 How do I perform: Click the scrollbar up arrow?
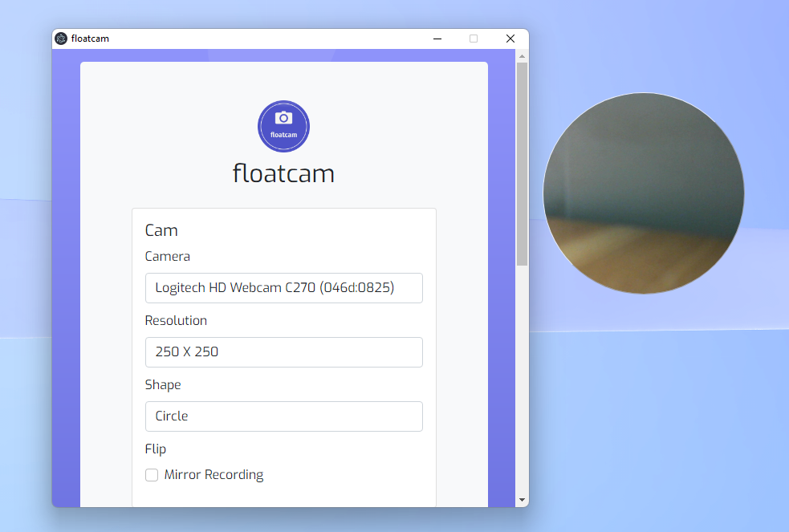(522, 56)
